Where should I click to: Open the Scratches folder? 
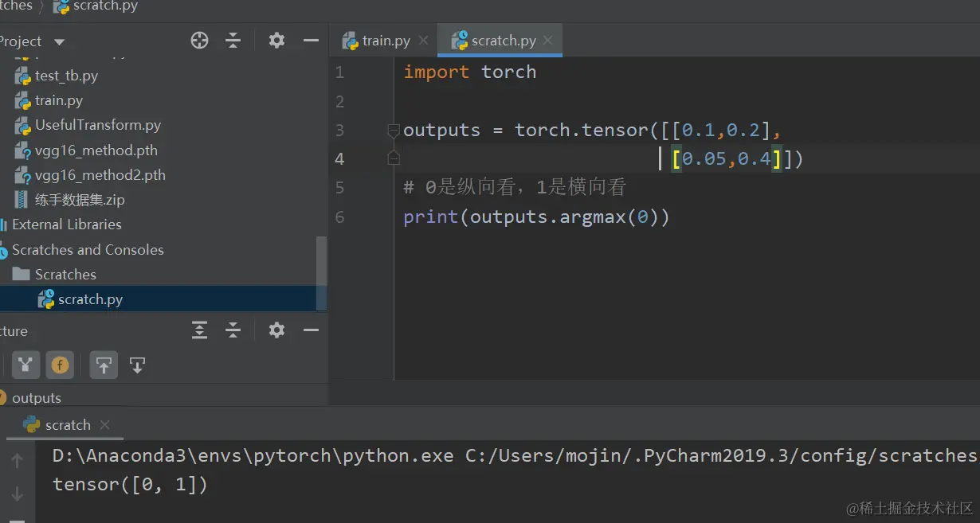click(x=65, y=275)
